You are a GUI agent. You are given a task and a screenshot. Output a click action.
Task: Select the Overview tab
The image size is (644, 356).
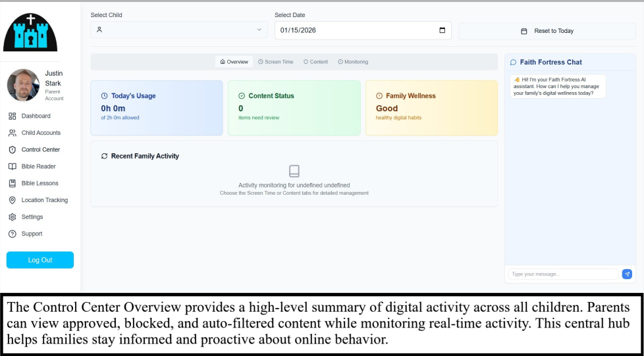click(234, 62)
